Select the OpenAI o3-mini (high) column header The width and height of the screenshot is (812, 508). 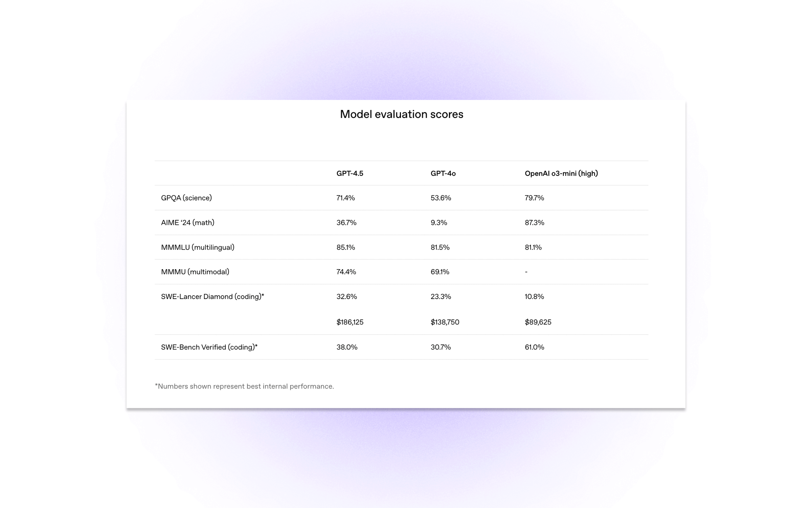(x=561, y=173)
